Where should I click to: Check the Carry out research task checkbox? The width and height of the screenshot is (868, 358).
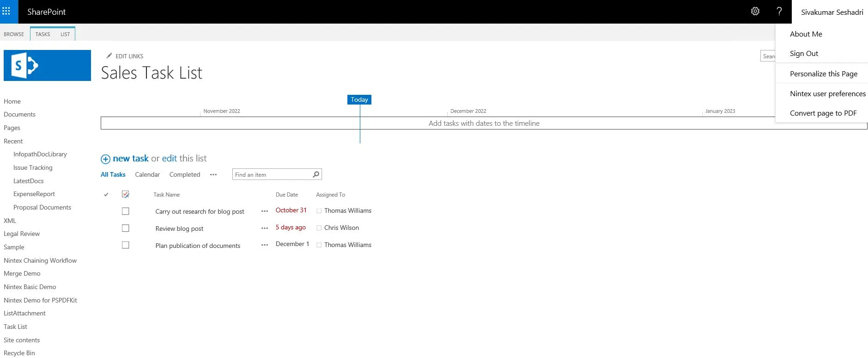pos(125,211)
